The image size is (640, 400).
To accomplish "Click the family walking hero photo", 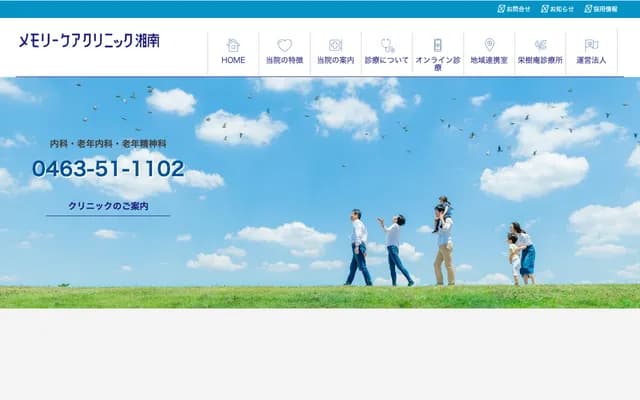I will 320,193.
